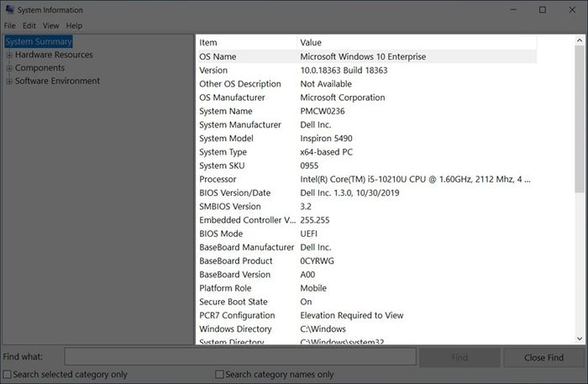
Task: Select the Software Environment tree item
Action: pyautogui.click(x=57, y=81)
